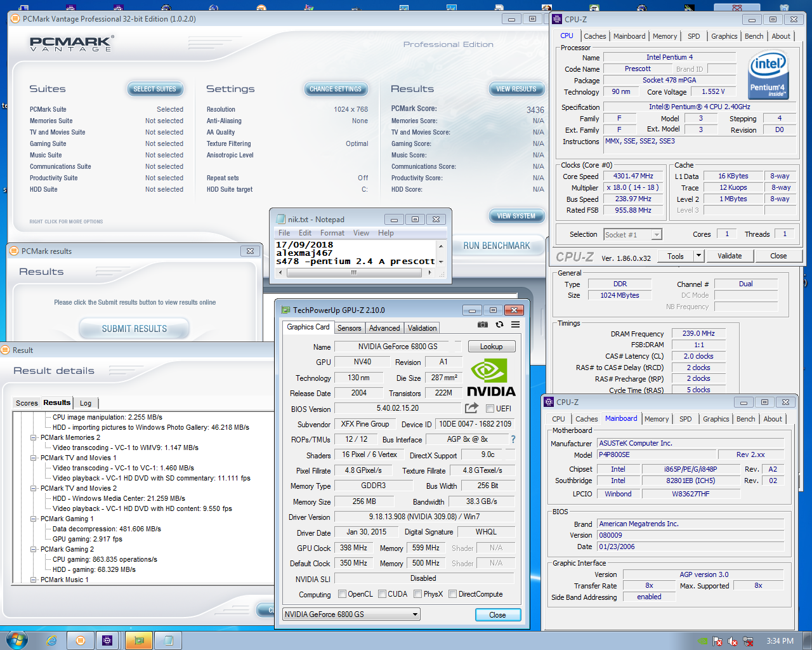Open the Log tab in Result window
Image resolution: width=812 pixels, height=650 pixels.
[86, 403]
